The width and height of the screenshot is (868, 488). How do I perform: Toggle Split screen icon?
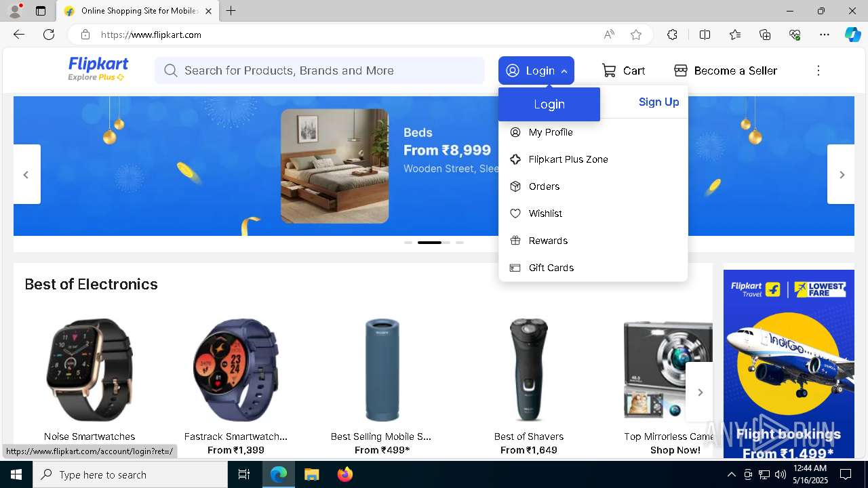pos(705,35)
